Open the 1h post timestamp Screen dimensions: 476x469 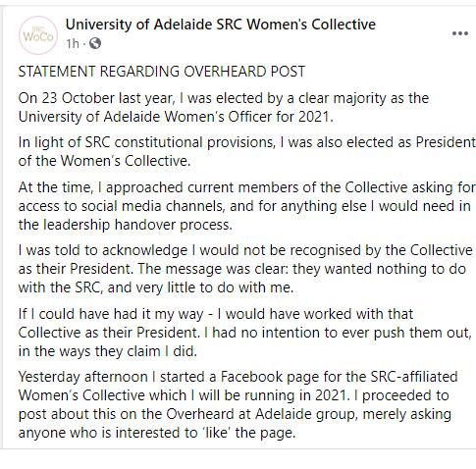tap(73, 43)
